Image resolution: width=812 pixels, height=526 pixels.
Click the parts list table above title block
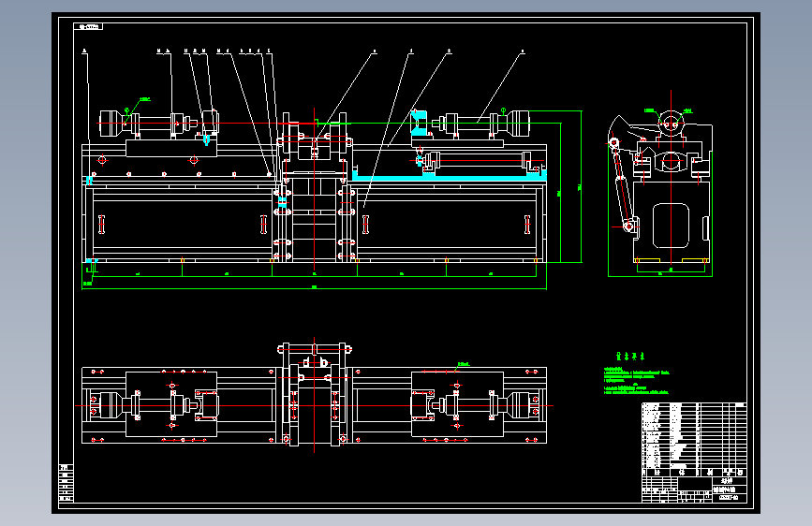tap(694, 440)
